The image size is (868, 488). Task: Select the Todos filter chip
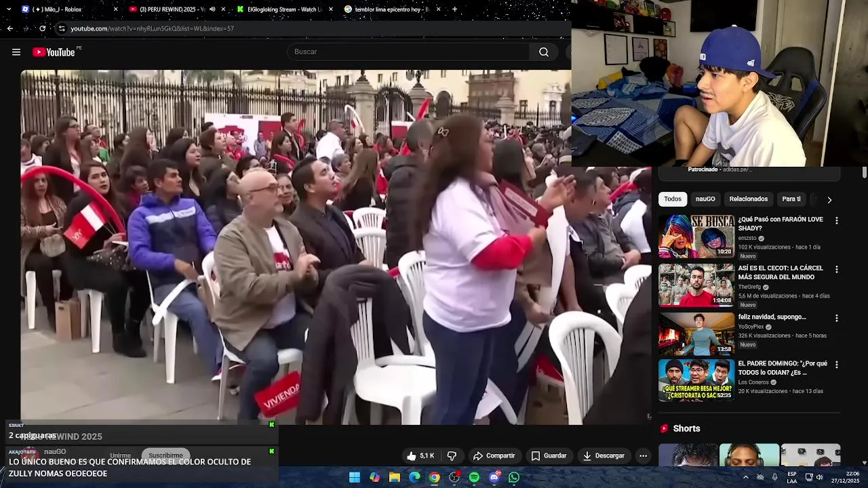[x=673, y=199]
